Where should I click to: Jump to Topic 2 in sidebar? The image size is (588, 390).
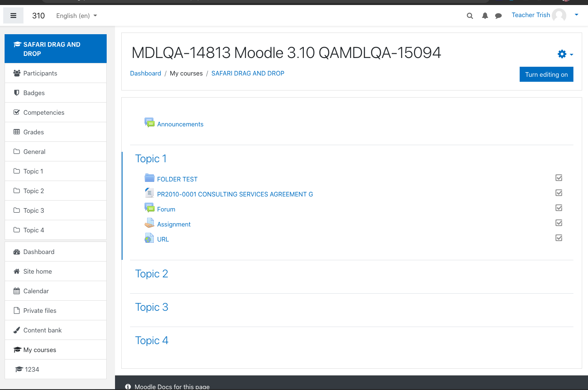coord(55,191)
